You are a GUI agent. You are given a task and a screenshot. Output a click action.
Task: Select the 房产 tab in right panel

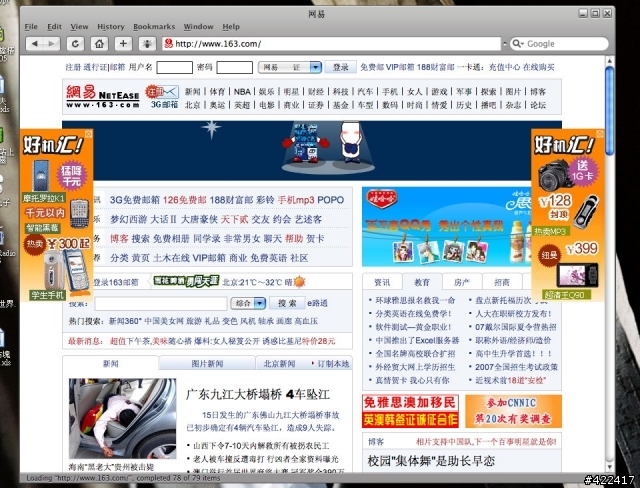462,282
